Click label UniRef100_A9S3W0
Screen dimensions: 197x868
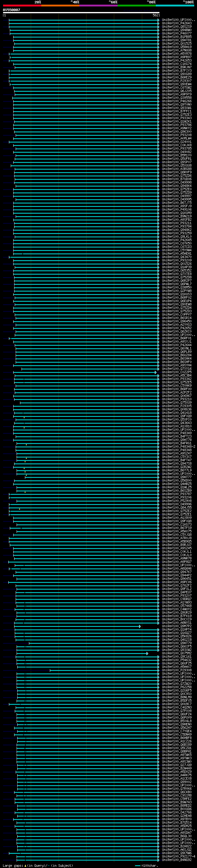tap(176, 761)
